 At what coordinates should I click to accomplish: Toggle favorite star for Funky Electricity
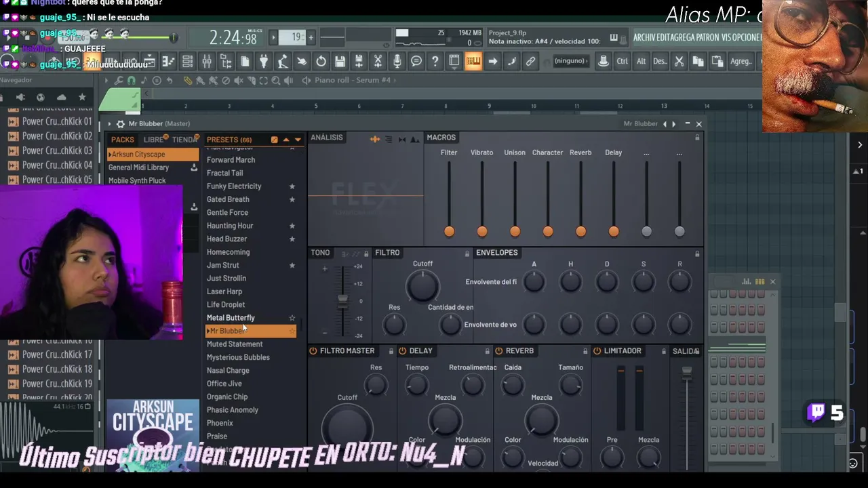tap(292, 186)
